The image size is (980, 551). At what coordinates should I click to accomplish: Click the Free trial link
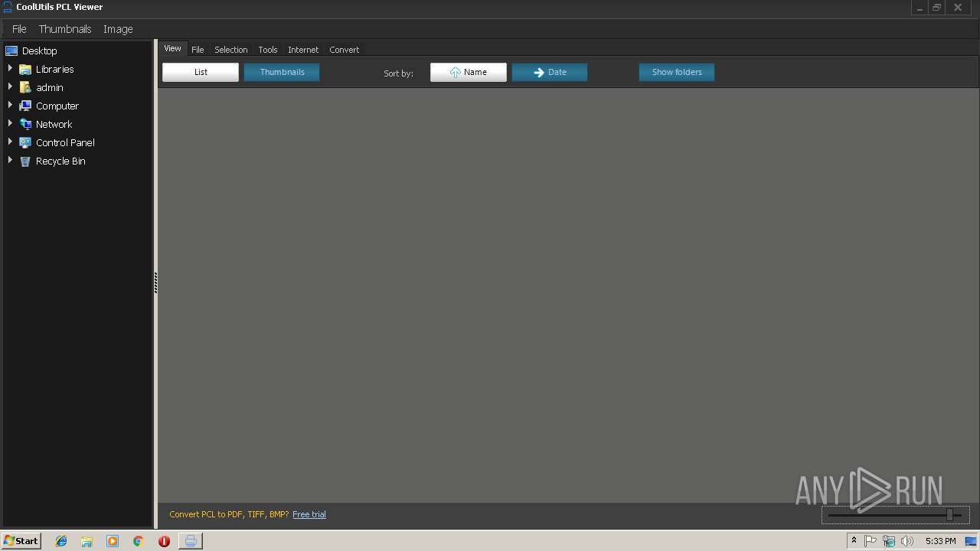[309, 514]
